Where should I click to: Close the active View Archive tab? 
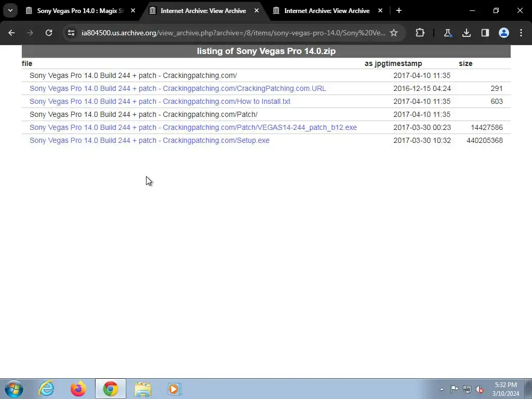(257, 10)
